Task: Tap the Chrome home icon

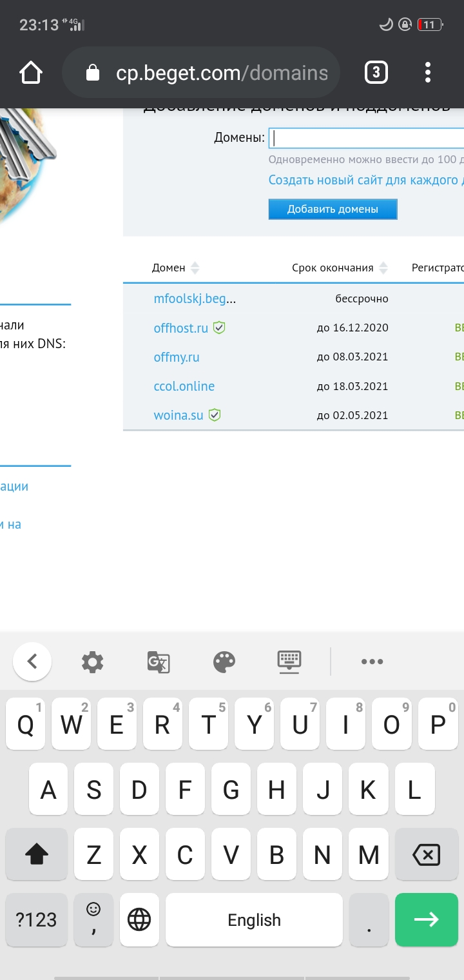Action: (31, 73)
